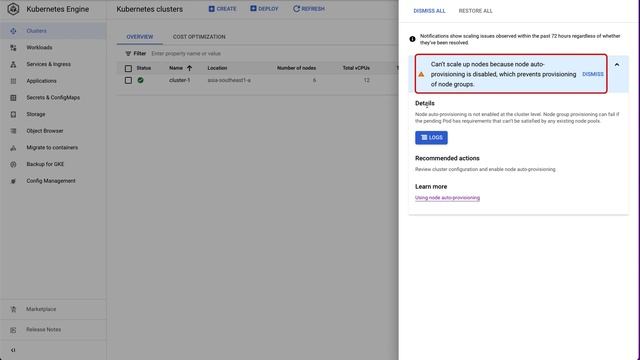The width and height of the screenshot is (640, 360).
Task: Open Secrets & ConfigMaps icon
Action: click(13, 98)
